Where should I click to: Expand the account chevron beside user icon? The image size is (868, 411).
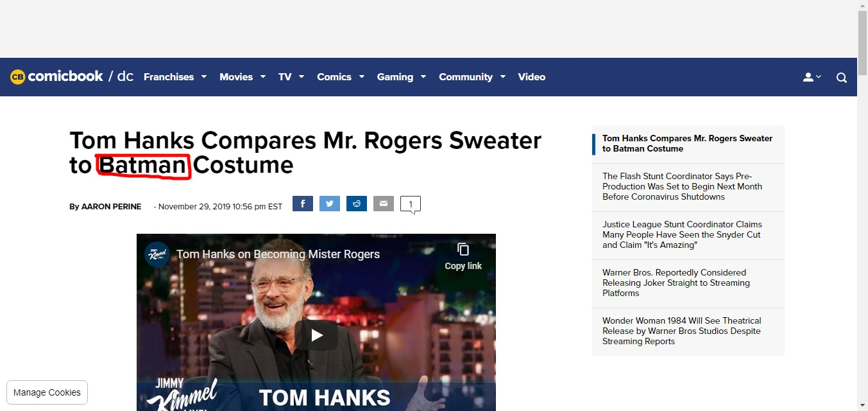(x=819, y=77)
